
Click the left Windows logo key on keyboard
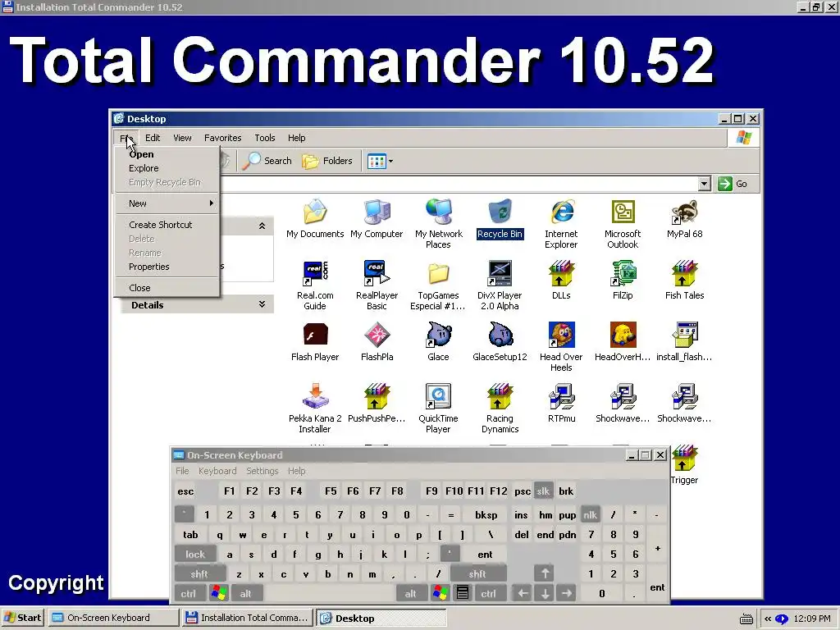(x=218, y=594)
